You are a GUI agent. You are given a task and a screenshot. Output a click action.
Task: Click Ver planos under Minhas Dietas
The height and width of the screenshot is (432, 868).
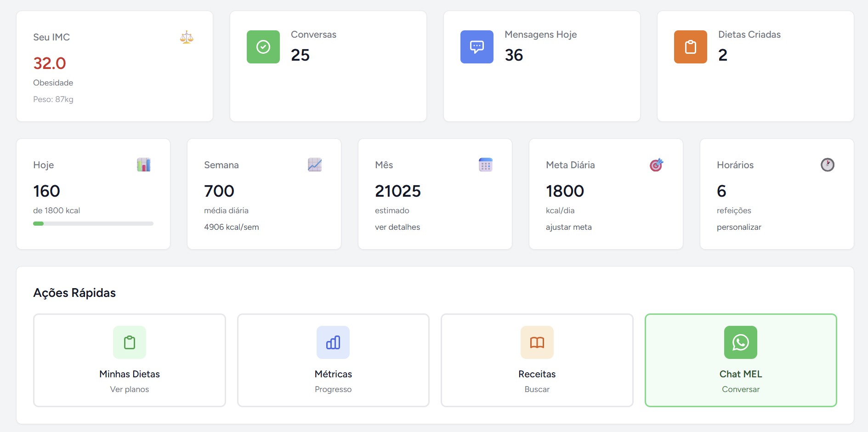click(129, 389)
